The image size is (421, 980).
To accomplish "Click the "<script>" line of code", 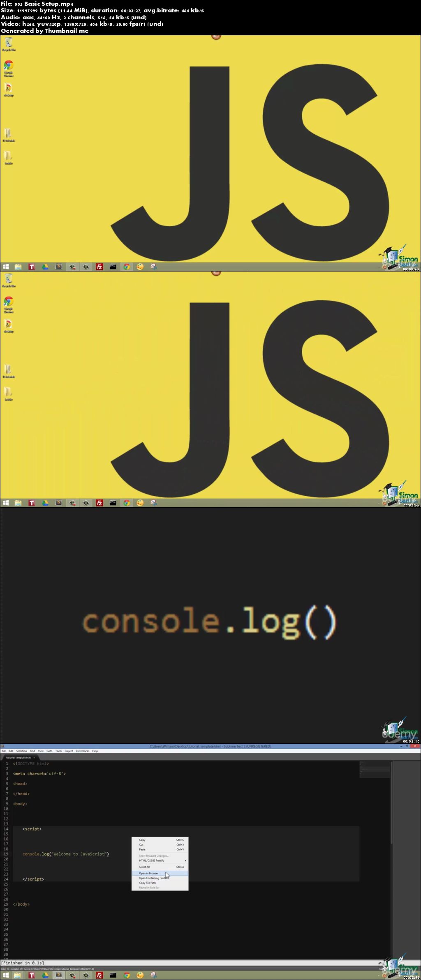I will pyautogui.click(x=32, y=829).
